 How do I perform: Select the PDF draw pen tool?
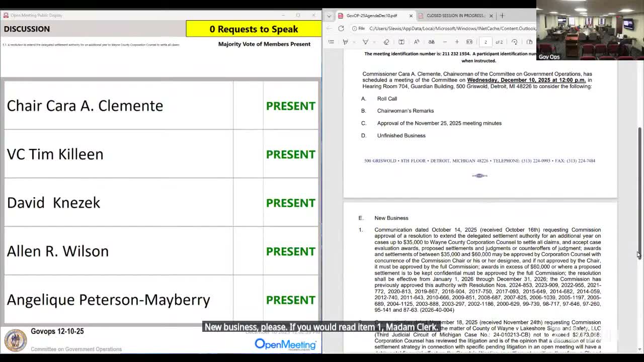pyautogui.click(x=366, y=42)
